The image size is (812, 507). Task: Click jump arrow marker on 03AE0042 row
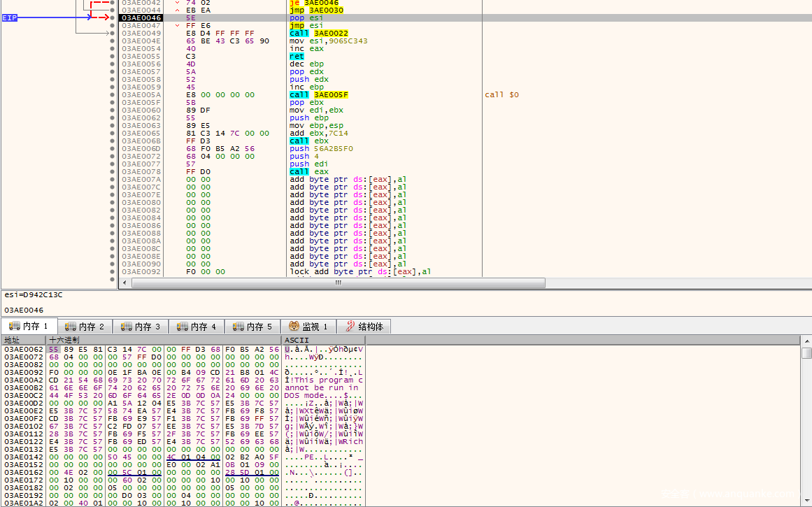click(178, 3)
